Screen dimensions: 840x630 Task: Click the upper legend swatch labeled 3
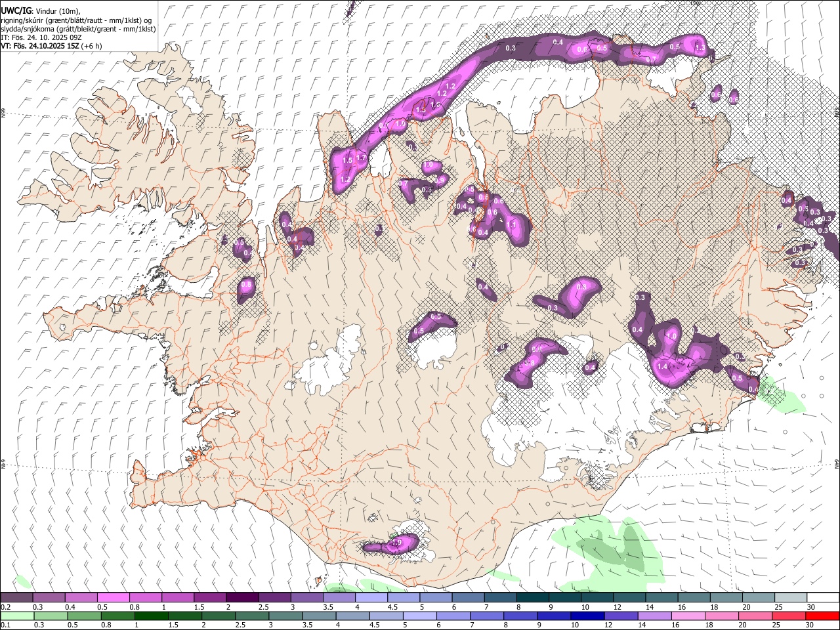click(306, 598)
